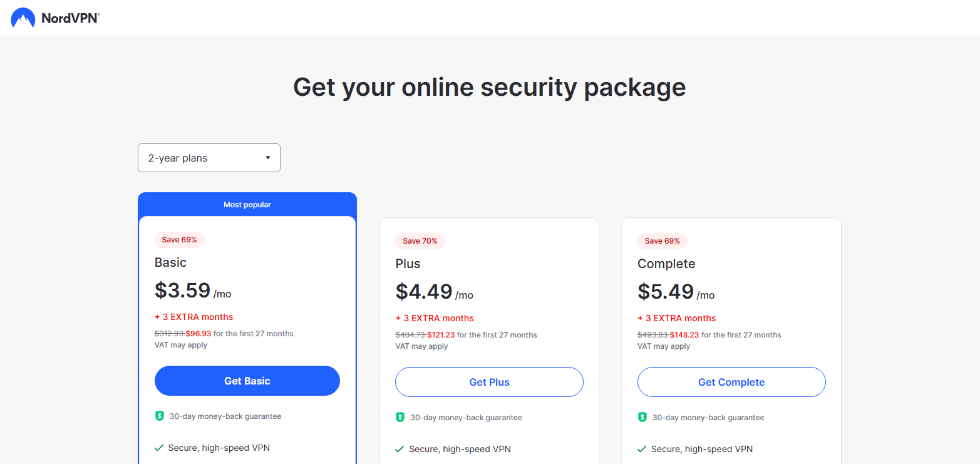Click the NordVPN wordmark text in header
The image size is (980, 464).
pos(71,19)
